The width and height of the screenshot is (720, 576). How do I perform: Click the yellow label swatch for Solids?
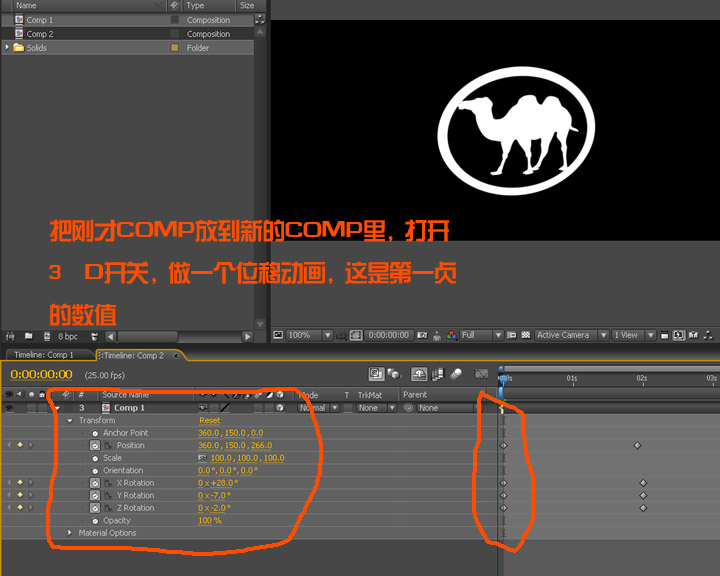[174, 47]
